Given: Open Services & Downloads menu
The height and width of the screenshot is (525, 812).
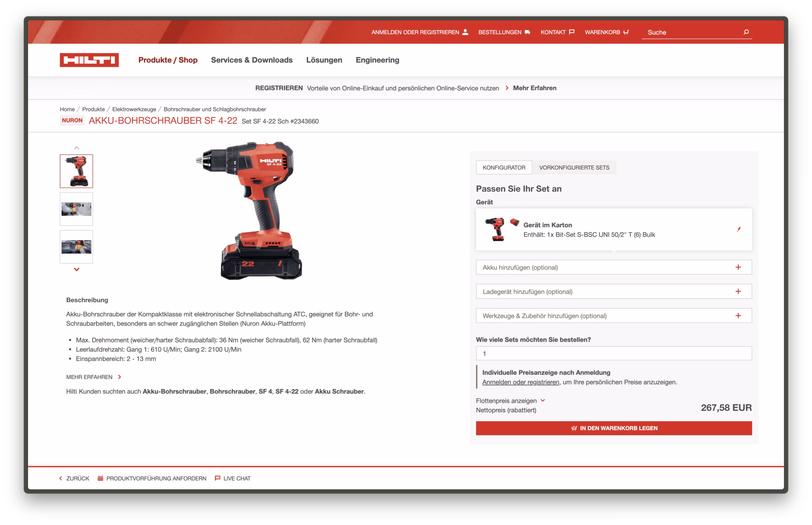Looking at the screenshot, I should [x=252, y=60].
